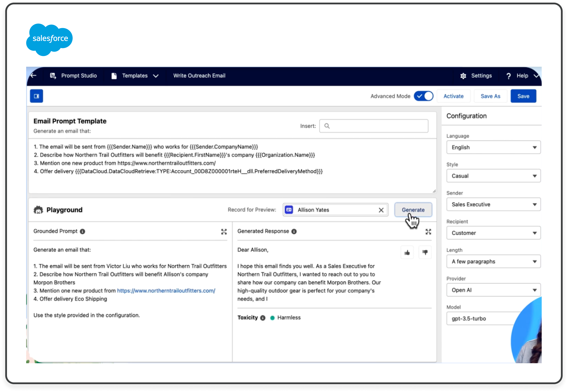Click the info icon next to Grounded Prompt
This screenshot has height=392, width=568.
[x=83, y=231]
